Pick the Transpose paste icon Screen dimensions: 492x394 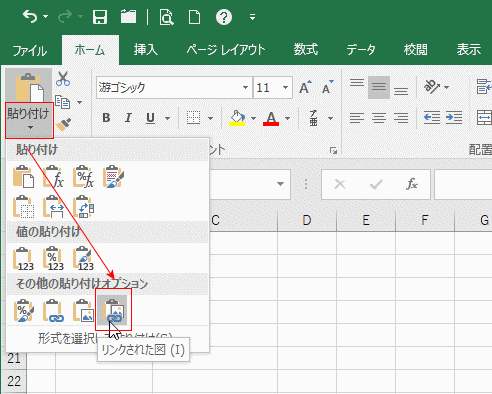(x=83, y=207)
